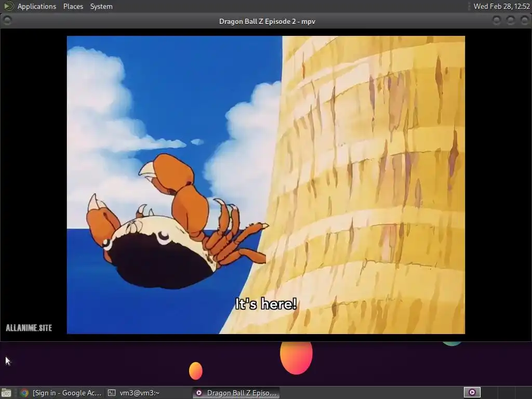Open mpv window menu button in title bar

click(7, 21)
